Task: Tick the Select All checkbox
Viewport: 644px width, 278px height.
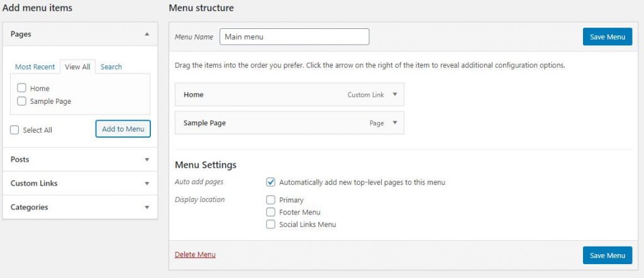Action: 15,130
